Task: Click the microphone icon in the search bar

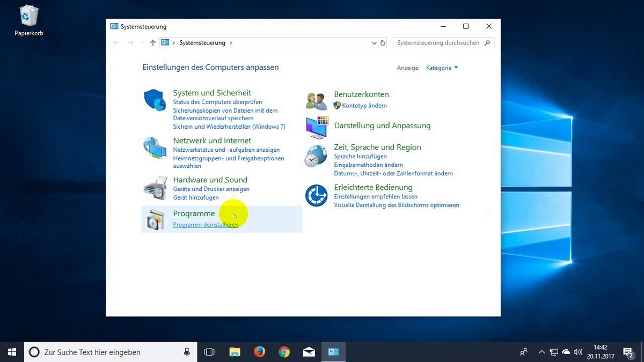Action: (x=187, y=352)
